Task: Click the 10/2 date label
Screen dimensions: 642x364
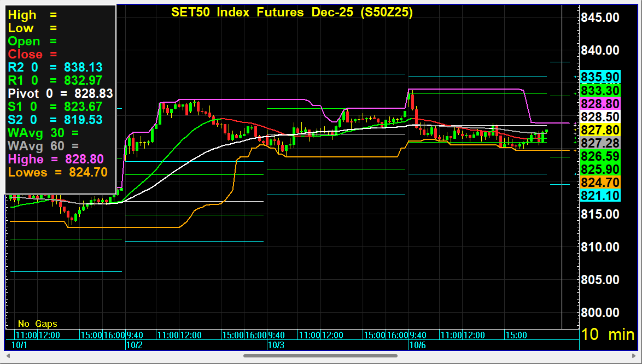Action: coord(135,345)
